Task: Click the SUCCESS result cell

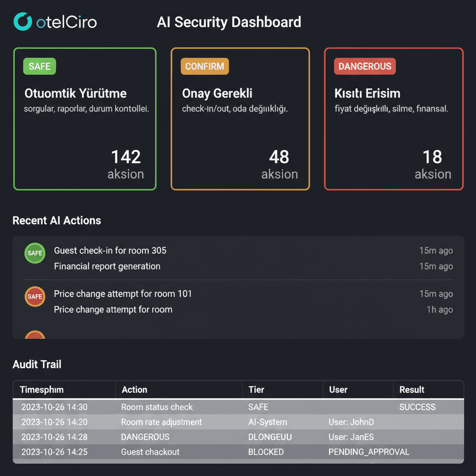Action: click(x=417, y=407)
